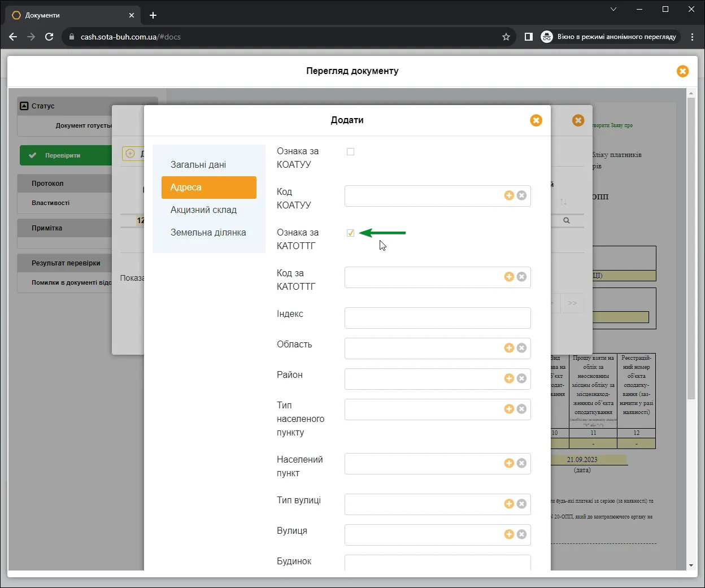The image size is (705, 588).
Task: Click the sort arrows icon in background dialog
Action: pos(563,202)
